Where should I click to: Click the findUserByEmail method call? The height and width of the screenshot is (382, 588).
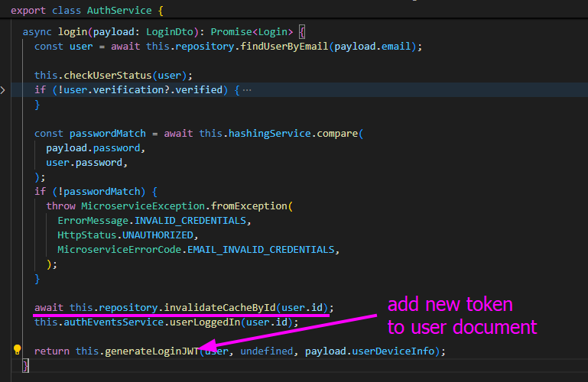click(x=284, y=47)
